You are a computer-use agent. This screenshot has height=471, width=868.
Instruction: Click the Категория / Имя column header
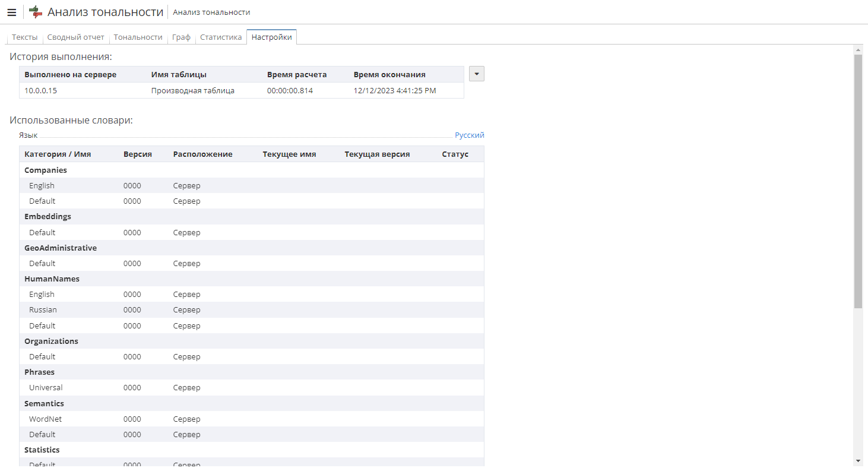pyautogui.click(x=58, y=154)
